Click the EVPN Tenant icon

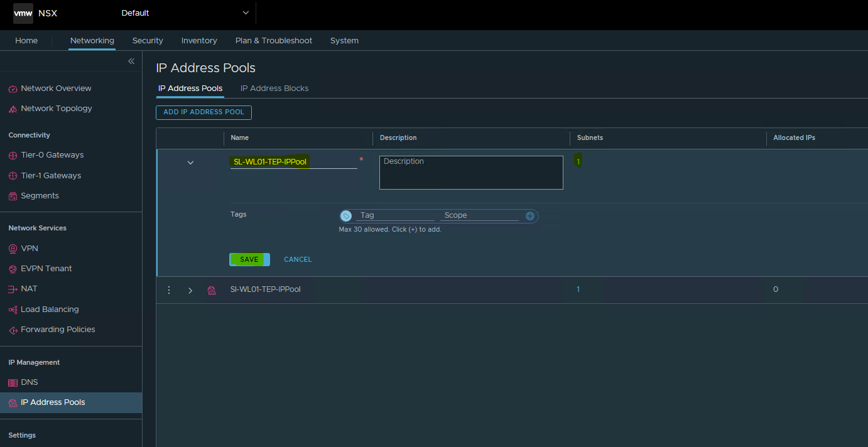tap(13, 269)
